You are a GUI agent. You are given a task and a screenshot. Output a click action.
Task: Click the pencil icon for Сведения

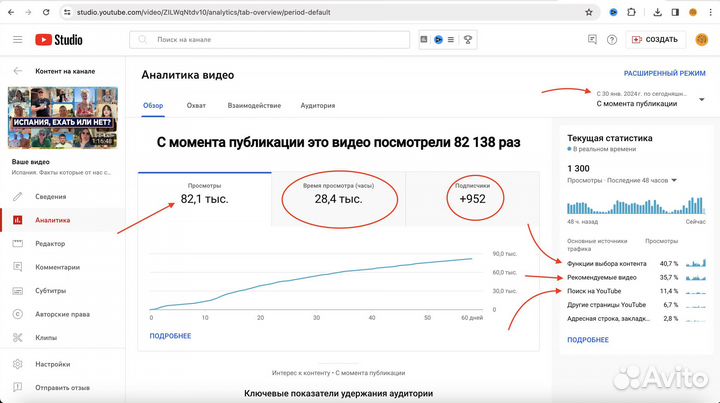pyautogui.click(x=17, y=196)
